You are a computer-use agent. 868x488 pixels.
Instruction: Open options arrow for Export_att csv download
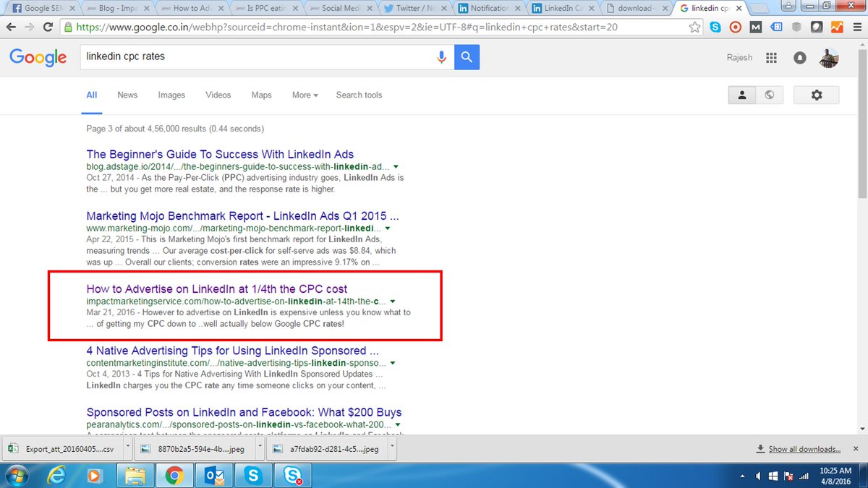pyautogui.click(x=127, y=448)
